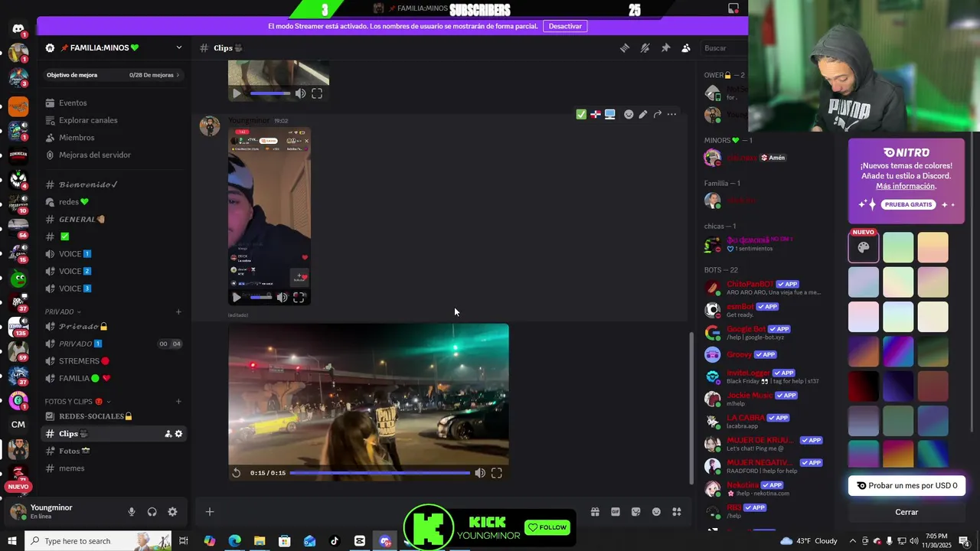The image size is (980, 551).
Task: Open Clips channel settings gear
Action: tap(179, 434)
